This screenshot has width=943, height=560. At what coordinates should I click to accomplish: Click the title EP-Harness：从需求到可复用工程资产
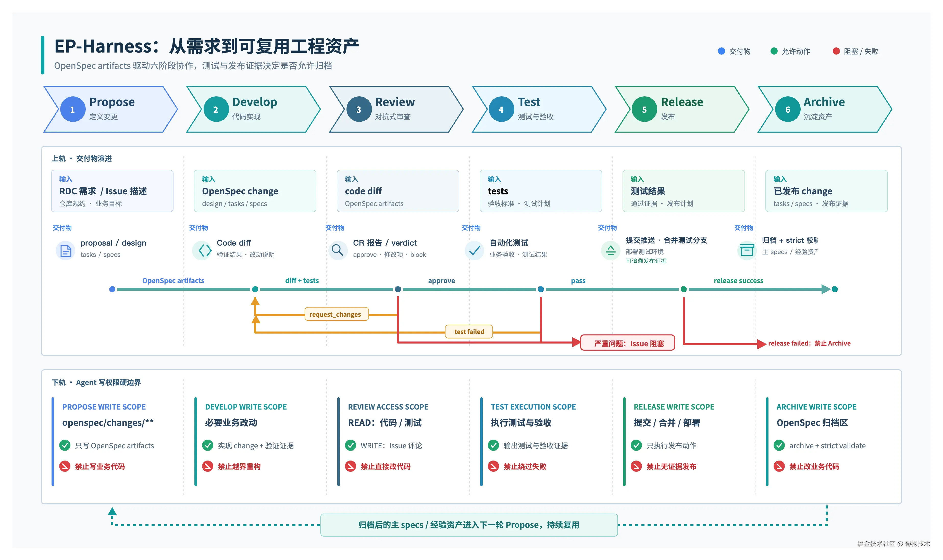tap(206, 46)
